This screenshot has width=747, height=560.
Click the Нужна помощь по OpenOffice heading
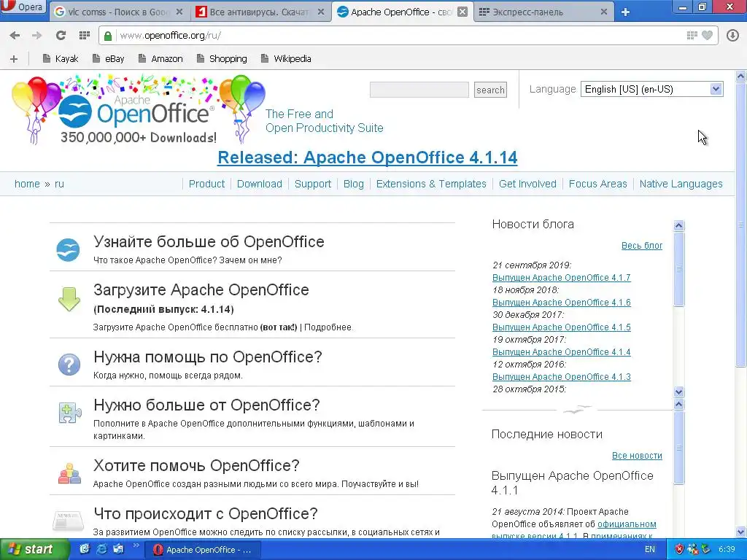(x=208, y=357)
